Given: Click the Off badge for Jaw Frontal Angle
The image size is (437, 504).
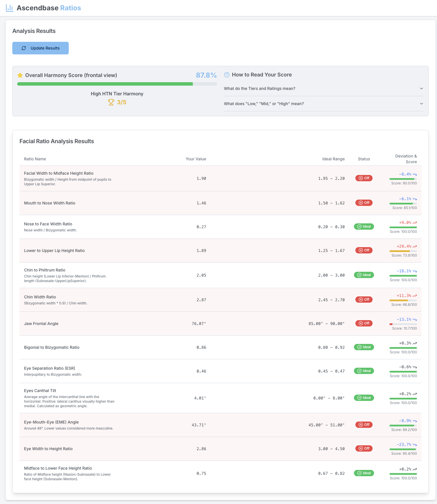Looking at the screenshot, I should tap(364, 323).
